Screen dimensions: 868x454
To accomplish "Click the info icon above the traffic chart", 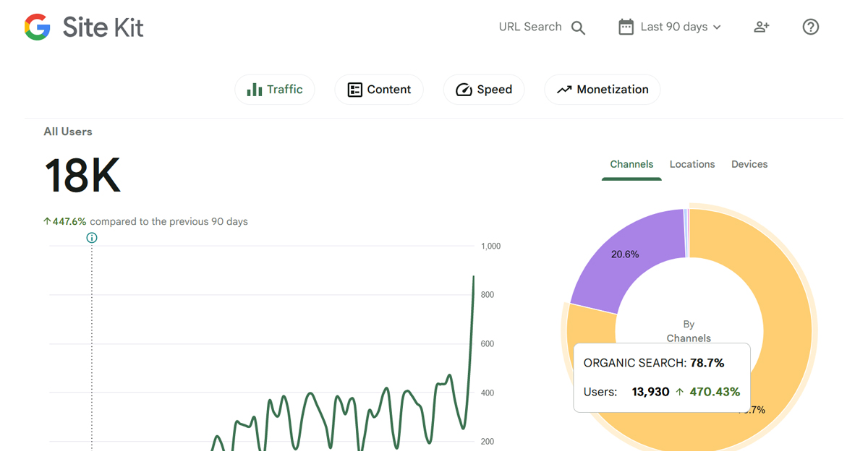I will (x=91, y=237).
